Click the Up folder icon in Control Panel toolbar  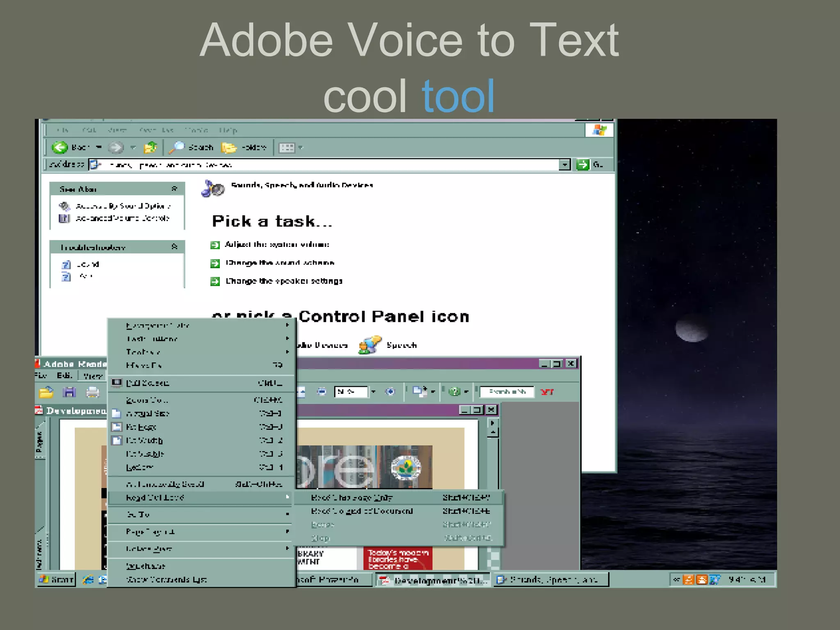[151, 147]
